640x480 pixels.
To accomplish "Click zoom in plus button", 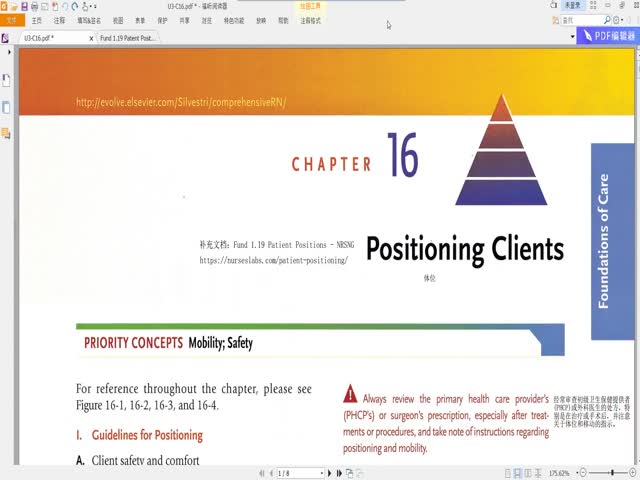I will click(633, 473).
